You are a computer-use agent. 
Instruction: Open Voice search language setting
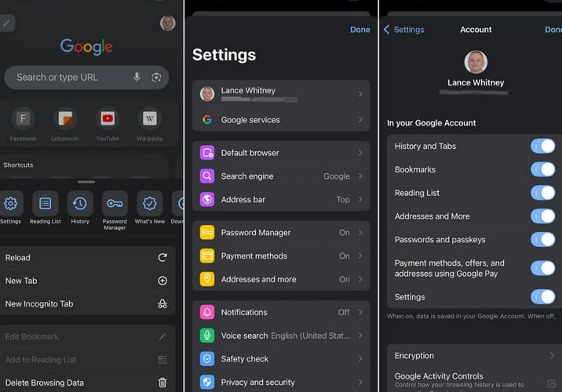(x=281, y=336)
